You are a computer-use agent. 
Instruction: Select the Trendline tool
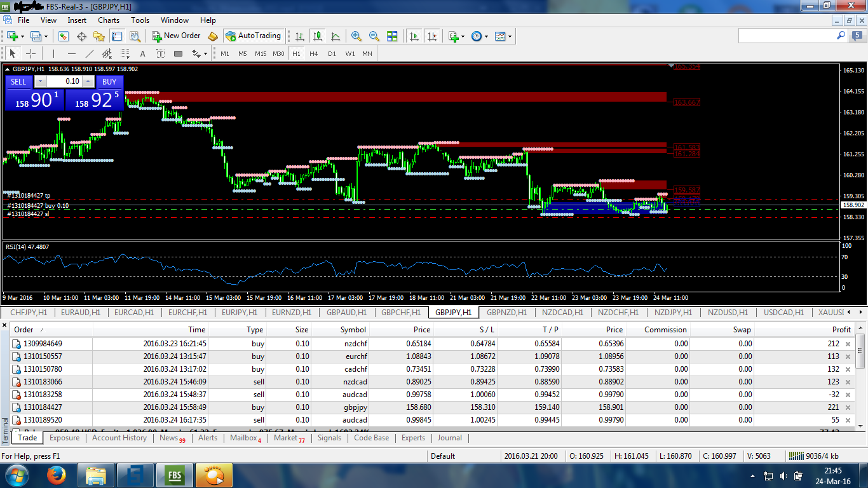(x=90, y=53)
